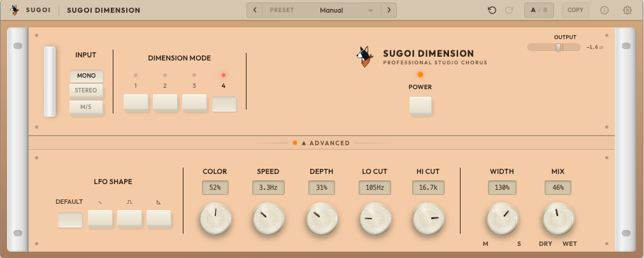
Task: Open the settings gear icon
Action: point(627,10)
